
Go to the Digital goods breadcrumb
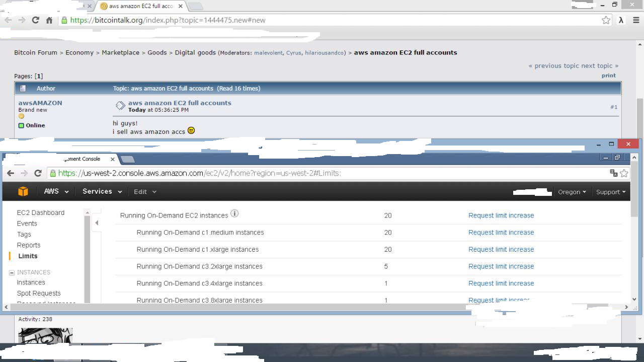(x=195, y=52)
